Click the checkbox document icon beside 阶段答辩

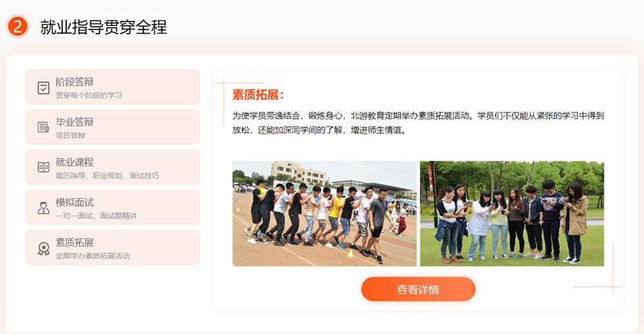pyautogui.click(x=43, y=88)
